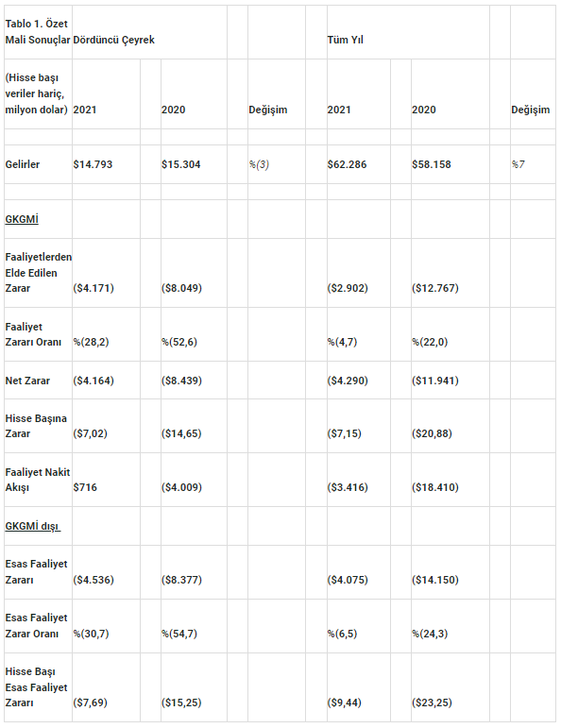Select the Tablo 1. Özet Mali Sonuçlar title
Image resolution: width=561 pixels, height=728 pixels.
[x=38, y=31]
